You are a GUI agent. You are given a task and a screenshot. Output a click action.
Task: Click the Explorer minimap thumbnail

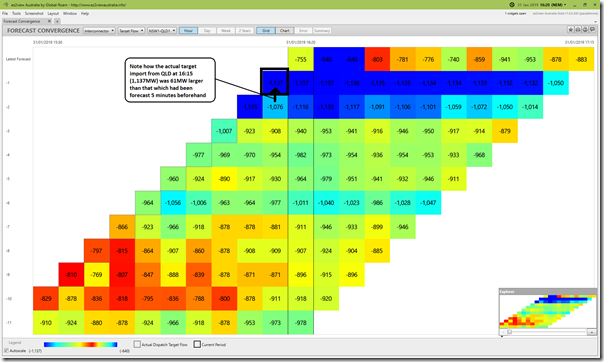tap(548, 311)
